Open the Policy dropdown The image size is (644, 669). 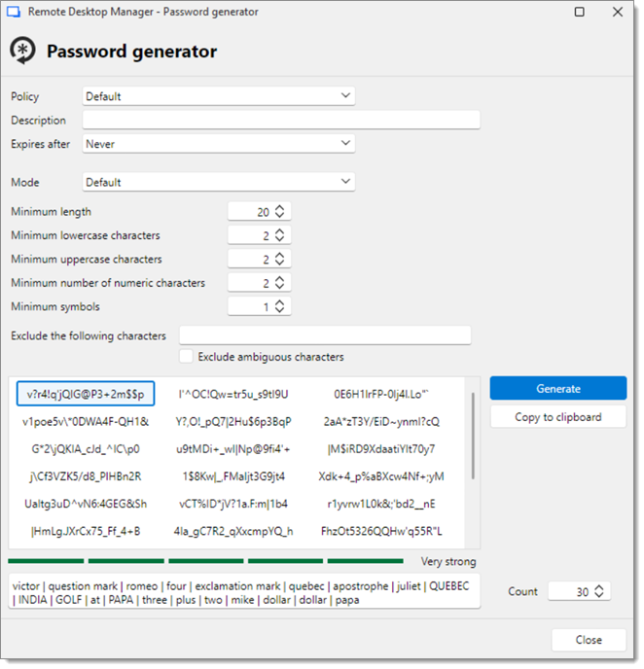click(220, 96)
